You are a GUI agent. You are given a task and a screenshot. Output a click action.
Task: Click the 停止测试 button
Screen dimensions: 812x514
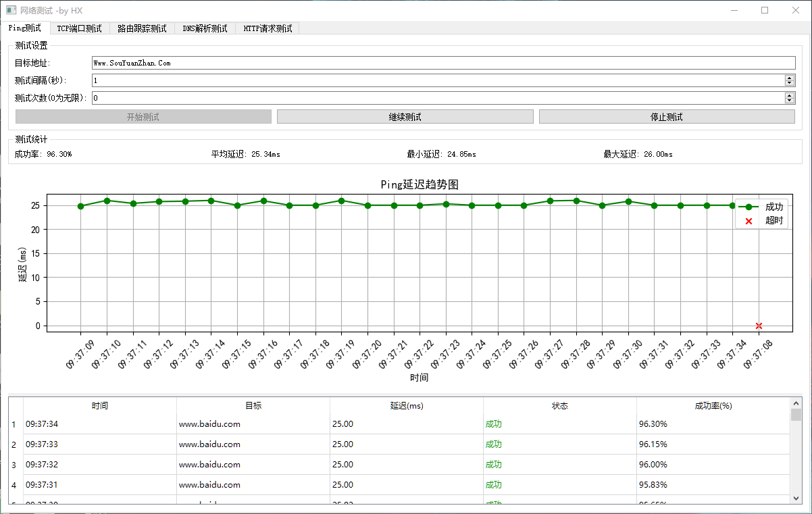666,117
